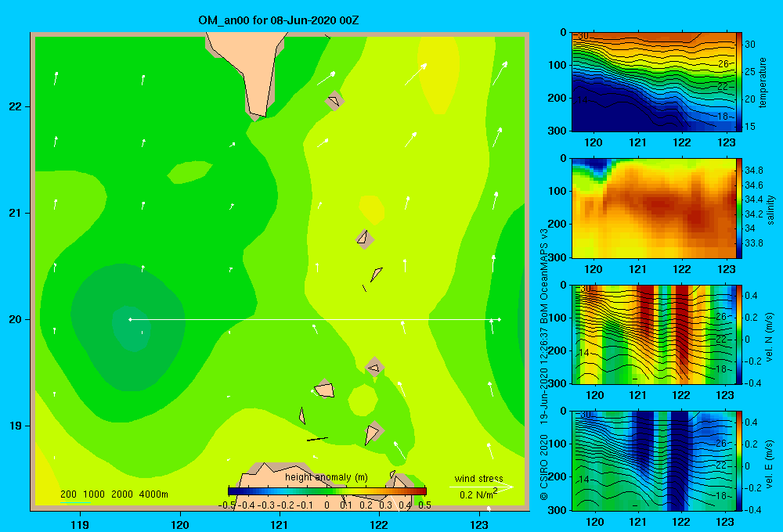Click the temperature panel color scale

click(x=739, y=82)
